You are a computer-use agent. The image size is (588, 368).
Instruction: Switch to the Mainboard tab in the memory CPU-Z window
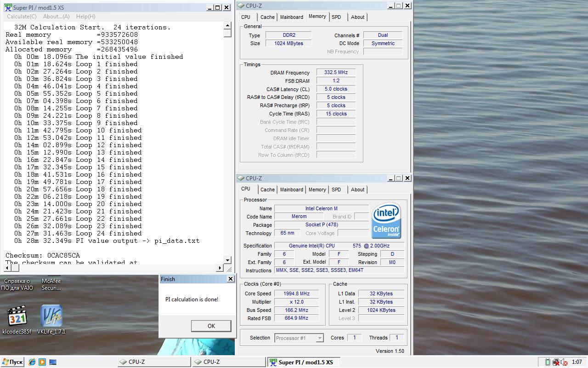[292, 17]
